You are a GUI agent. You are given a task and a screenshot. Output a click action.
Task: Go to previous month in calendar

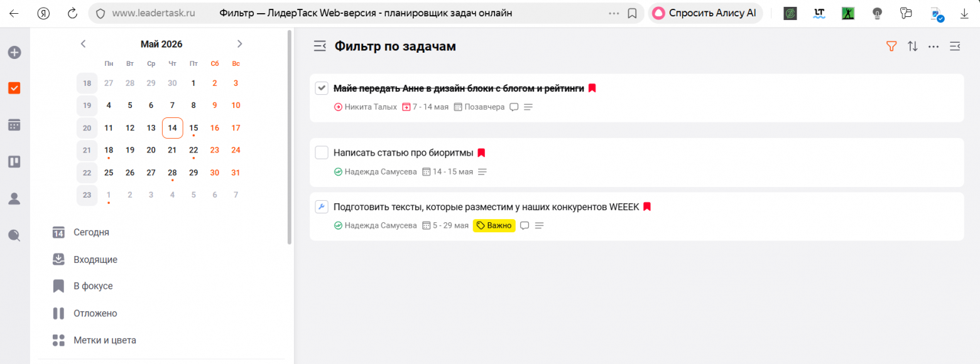pyautogui.click(x=83, y=44)
